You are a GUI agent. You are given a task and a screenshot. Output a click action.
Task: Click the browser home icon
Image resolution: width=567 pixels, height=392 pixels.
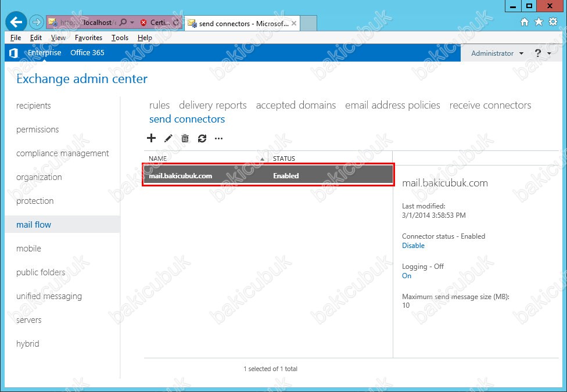pyautogui.click(x=525, y=22)
